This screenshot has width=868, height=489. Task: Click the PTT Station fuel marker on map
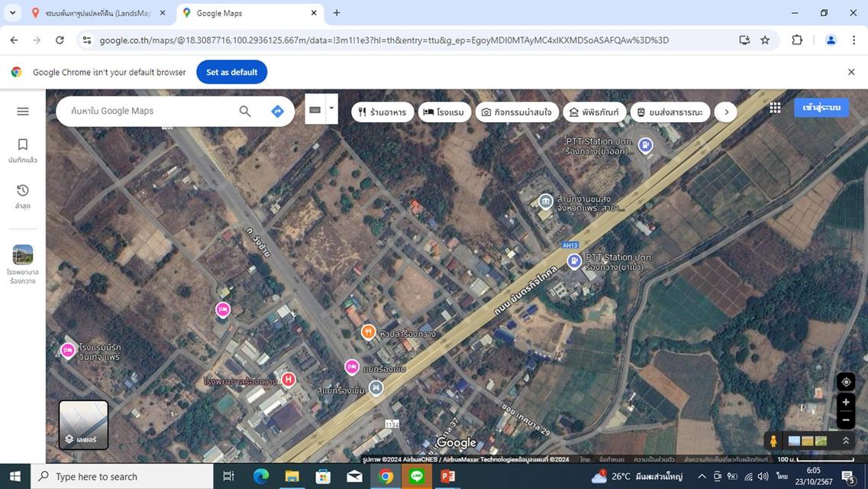click(x=574, y=261)
